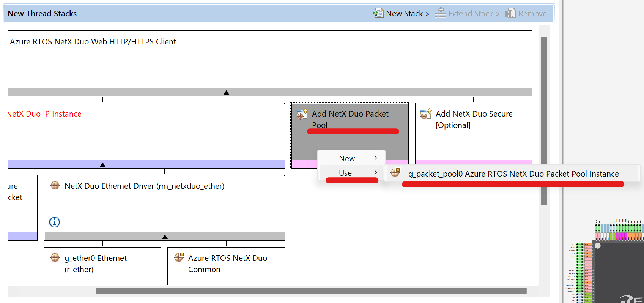Open the New submenu in context menu

pyautogui.click(x=351, y=158)
